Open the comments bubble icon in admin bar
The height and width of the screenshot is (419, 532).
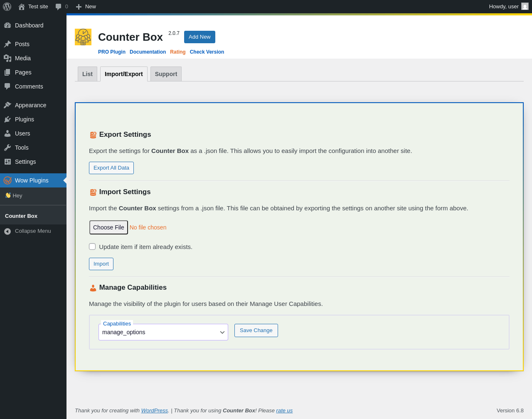59,7
